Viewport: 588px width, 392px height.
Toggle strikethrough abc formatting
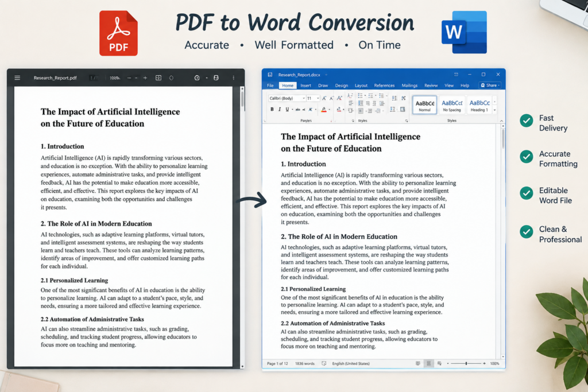click(x=298, y=110)
